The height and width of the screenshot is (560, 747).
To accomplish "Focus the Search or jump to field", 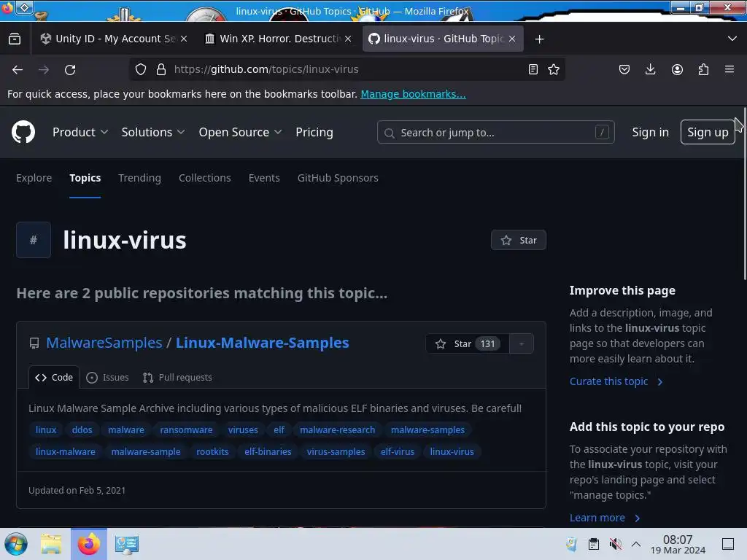I will (495, 133).
